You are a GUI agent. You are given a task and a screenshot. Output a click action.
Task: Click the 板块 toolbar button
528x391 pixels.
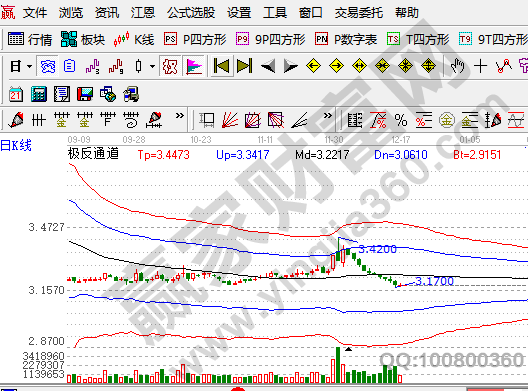(x=83, y=39)
